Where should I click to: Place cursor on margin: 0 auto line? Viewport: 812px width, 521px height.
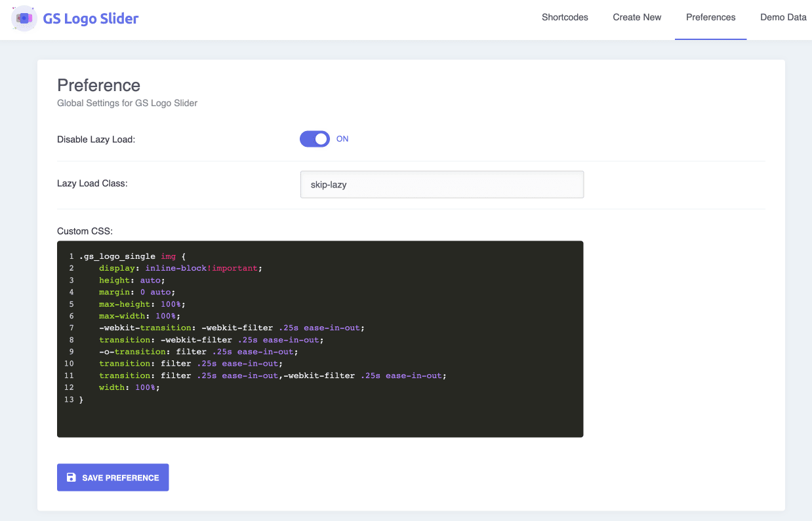point(137,292)
